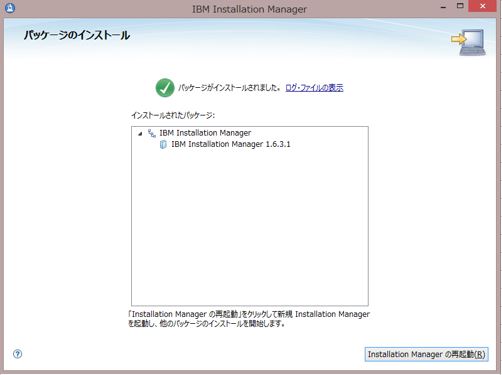The height and width of the screenshot is (375, 502).
Task: Click the green success checkmark icon
Action: [x=165, y=88]
